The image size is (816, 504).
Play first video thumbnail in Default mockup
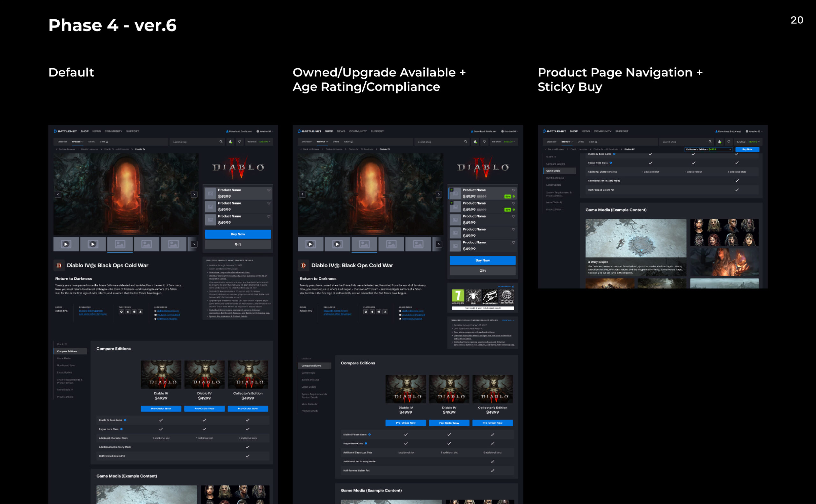tap(66, 244)
